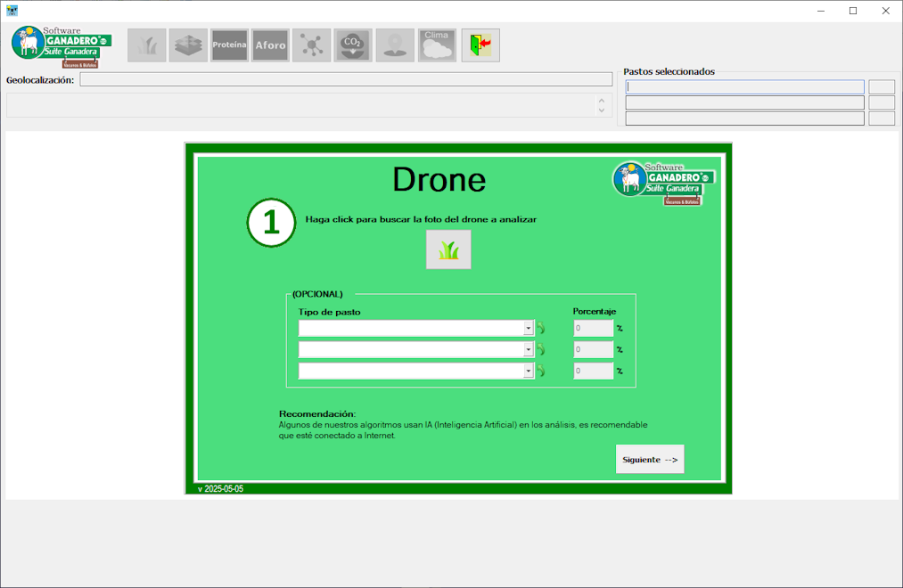This screenshot has height=588, width=903.
Task: Click the grass analysis toolbar icon
Action: pos(147,45)
